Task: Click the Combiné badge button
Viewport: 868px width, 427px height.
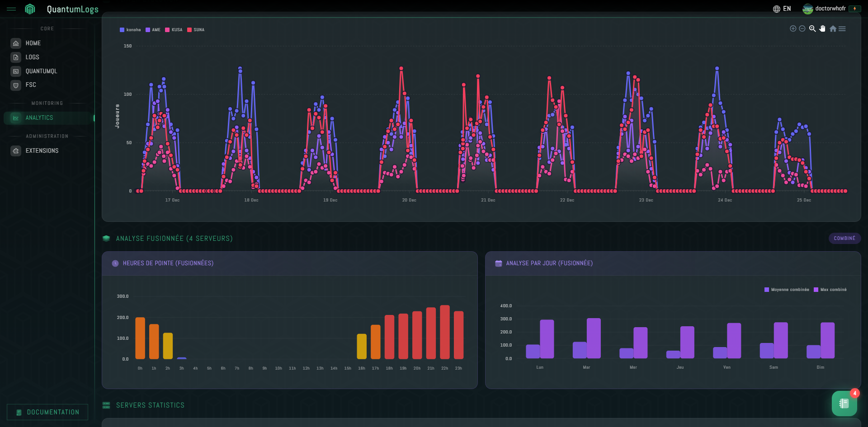Action: (x=844, y=238)
